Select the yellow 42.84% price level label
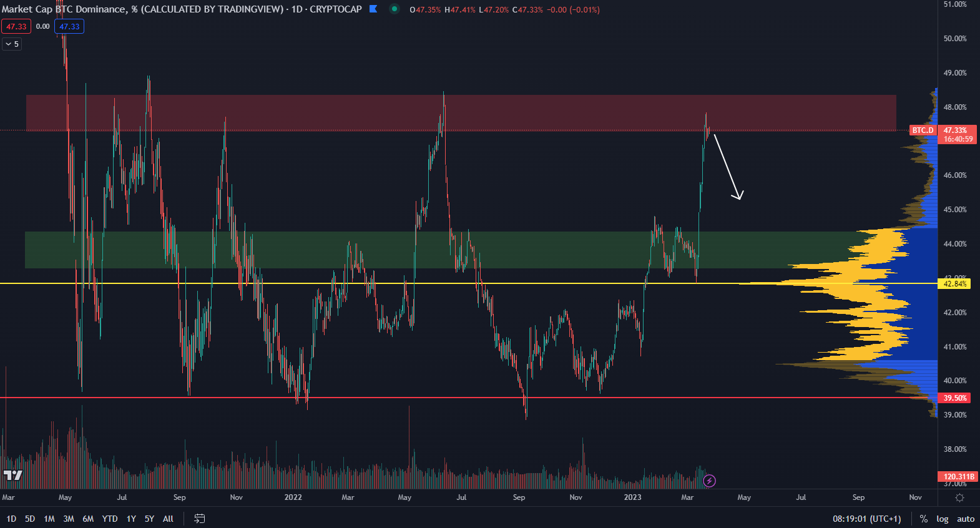980x528 pixels. (955, 284)
